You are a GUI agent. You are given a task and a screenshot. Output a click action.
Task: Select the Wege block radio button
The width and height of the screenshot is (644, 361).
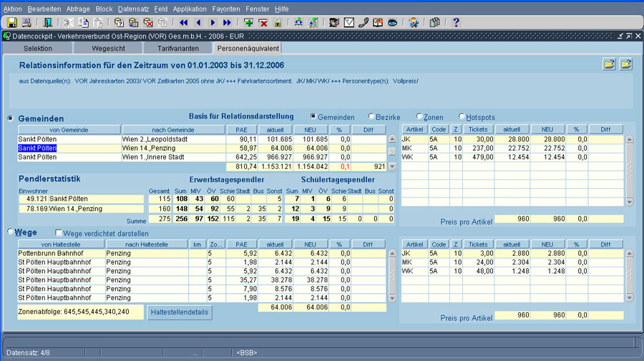[10, 232]
